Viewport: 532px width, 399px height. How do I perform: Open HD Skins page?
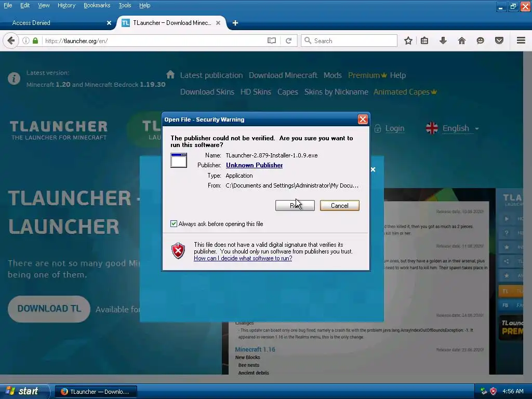coord(256,92)
